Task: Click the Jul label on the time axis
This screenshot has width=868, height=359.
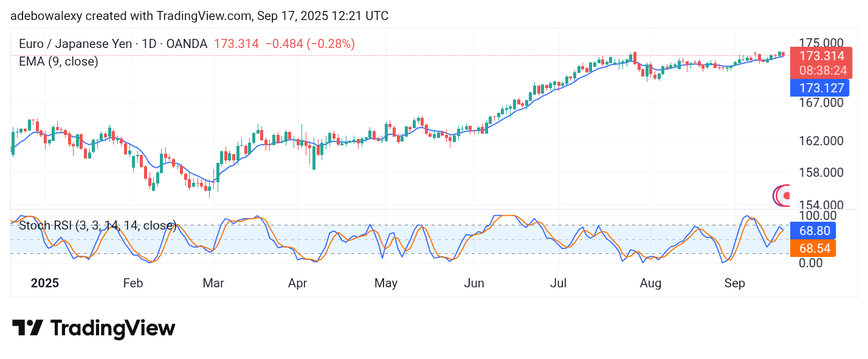Action: pos(559,283)
